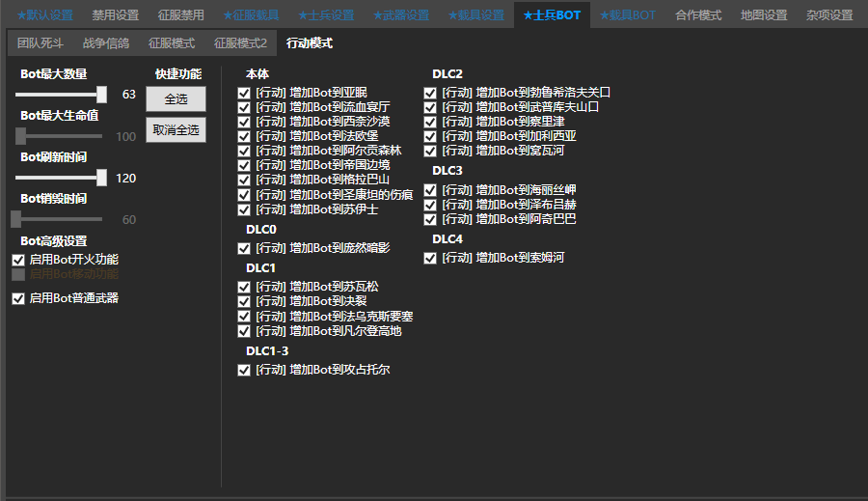Open the 征服模式2 sub-tab

[x=240, y=43]
